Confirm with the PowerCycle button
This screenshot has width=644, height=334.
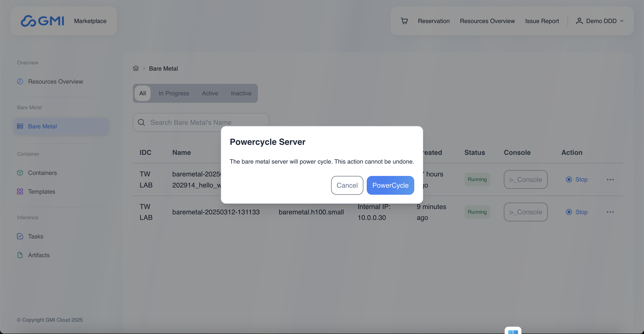pos(390,185)
